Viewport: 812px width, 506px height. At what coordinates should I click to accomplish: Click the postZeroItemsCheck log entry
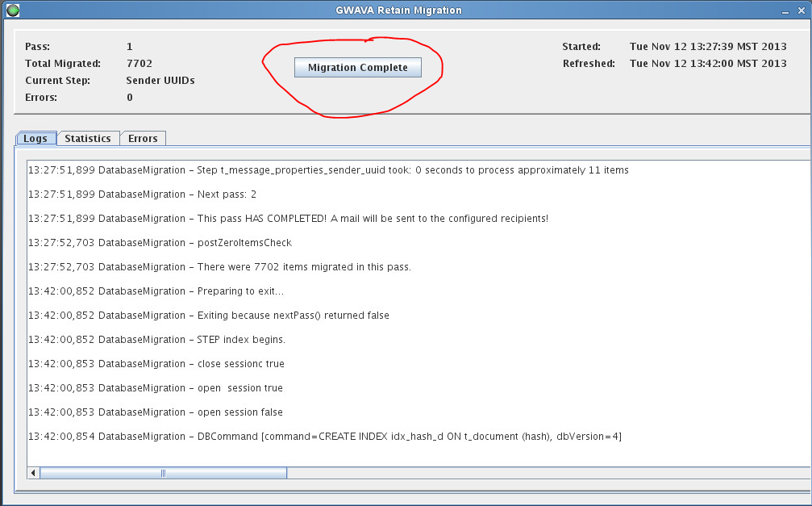160,243
